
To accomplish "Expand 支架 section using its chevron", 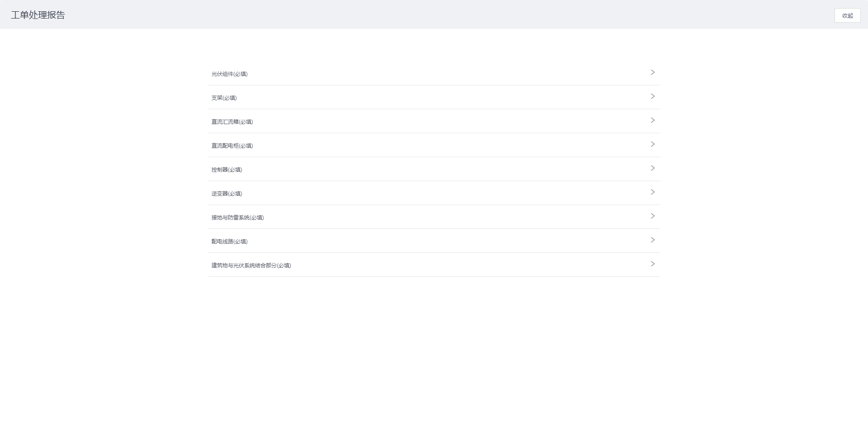I will click(x=652, y=96).
